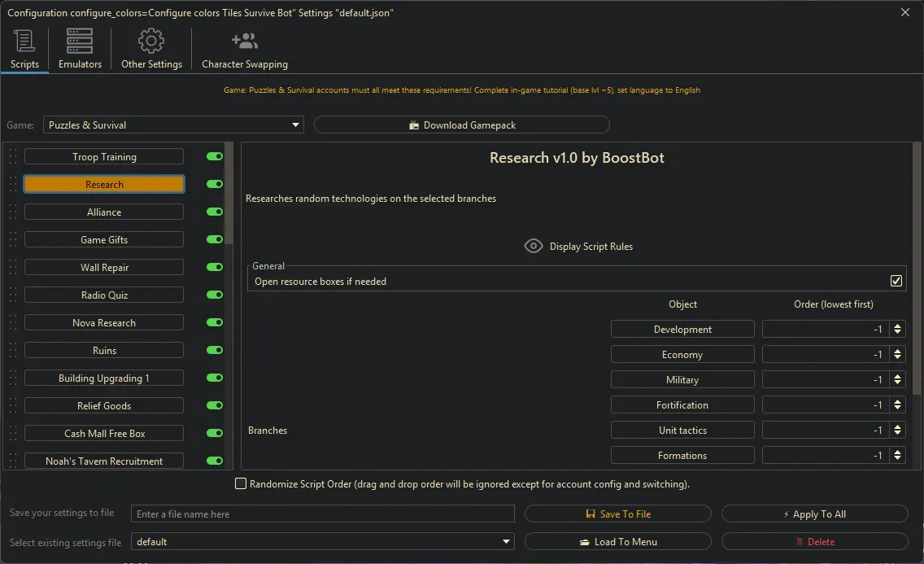Toggle off the Alliance script switch
924x564 pixels.
click(x=215, y=212)
